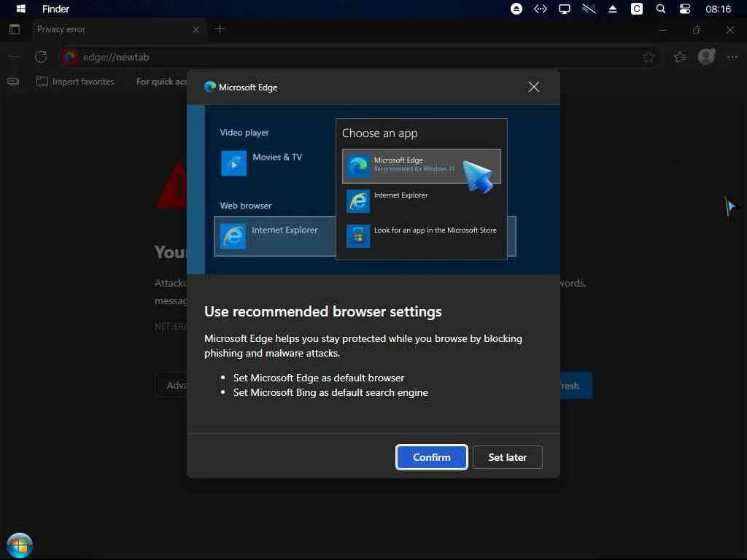Click the triangular eject icon beside the C icon

tap(613, 9)
